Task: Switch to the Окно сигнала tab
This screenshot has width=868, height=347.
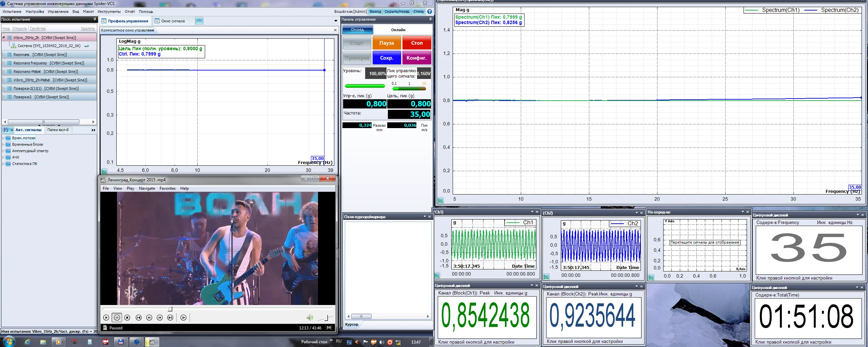Action: coord(173,21)
